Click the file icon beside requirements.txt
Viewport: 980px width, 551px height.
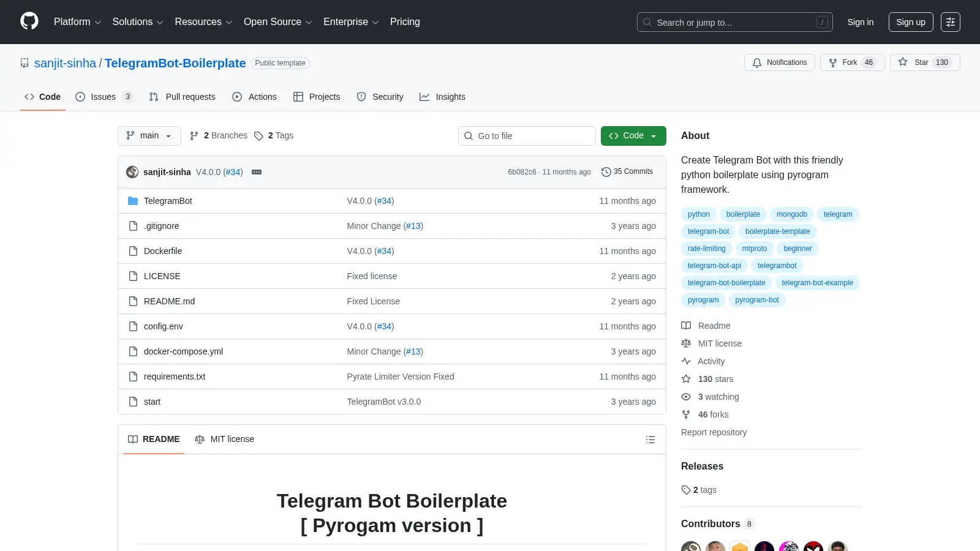pyautogui.click(x=133, y=377)
